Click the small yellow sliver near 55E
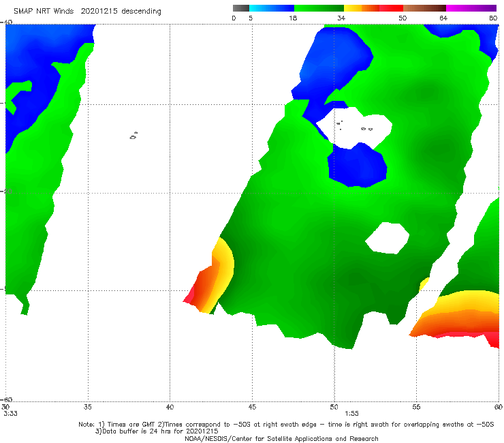Screen dimensions: 504x443 click(x=424, y=284)
